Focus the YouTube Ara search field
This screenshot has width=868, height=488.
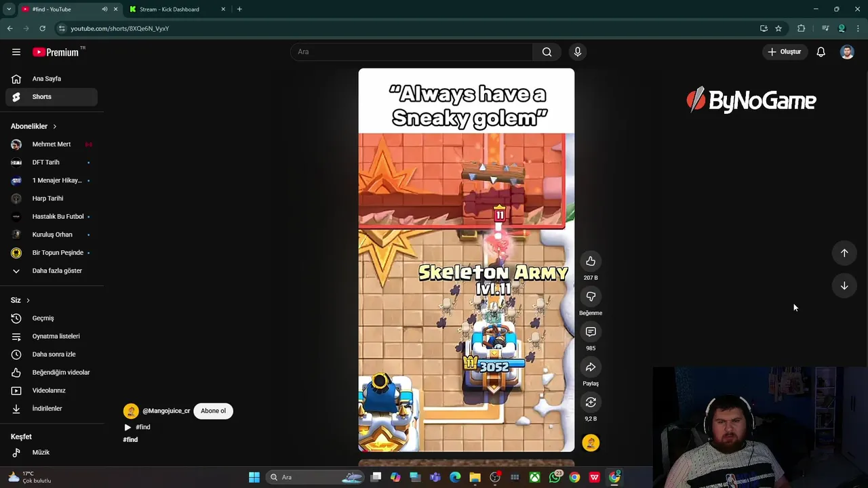(412, 52)
